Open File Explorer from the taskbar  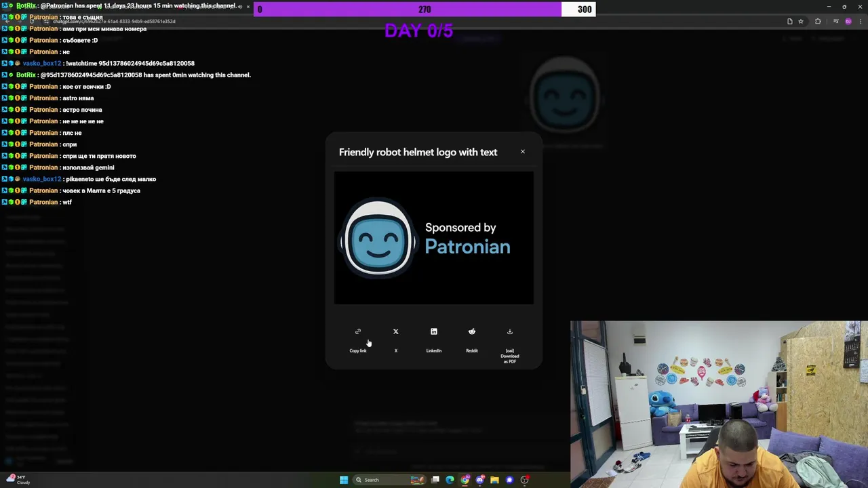(494, 480)
